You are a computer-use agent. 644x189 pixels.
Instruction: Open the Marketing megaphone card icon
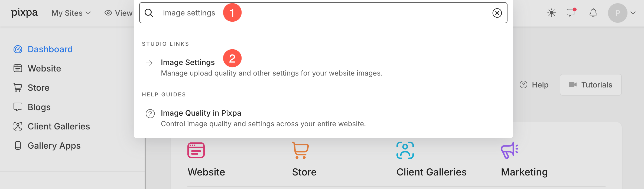click(509, 150)
